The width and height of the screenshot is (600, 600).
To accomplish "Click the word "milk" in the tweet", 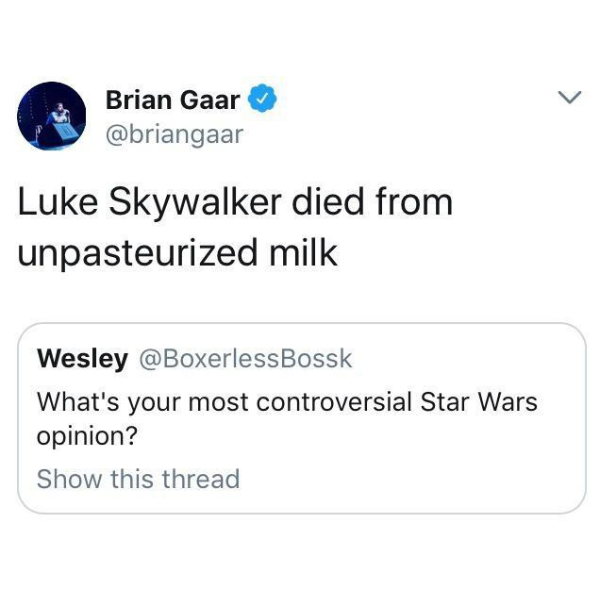I will (x=303, y=252).
